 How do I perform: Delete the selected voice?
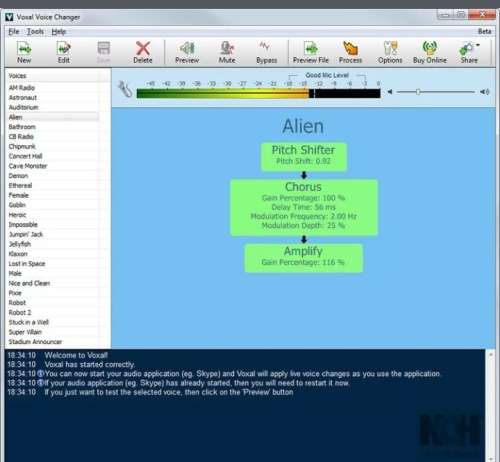pos(143,52)
